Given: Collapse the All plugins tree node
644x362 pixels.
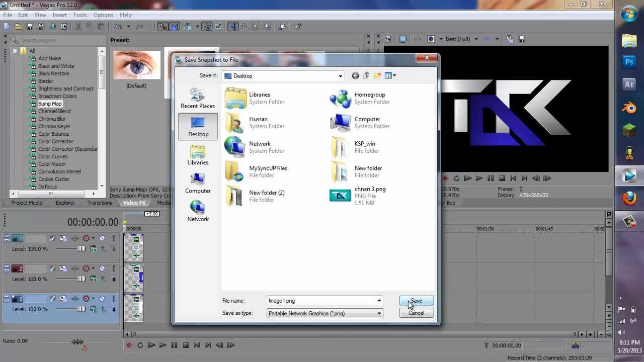Looking at the screenshot, I should (15, 51).
